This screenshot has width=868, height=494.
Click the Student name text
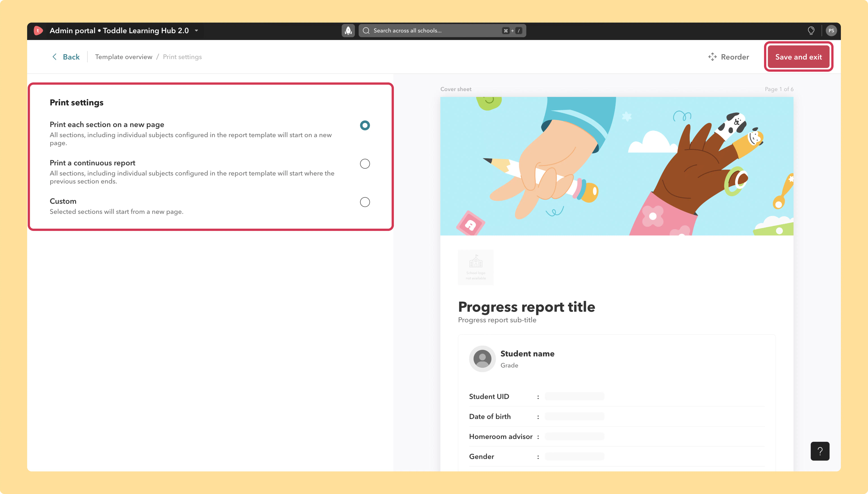[x=527, y=354]
